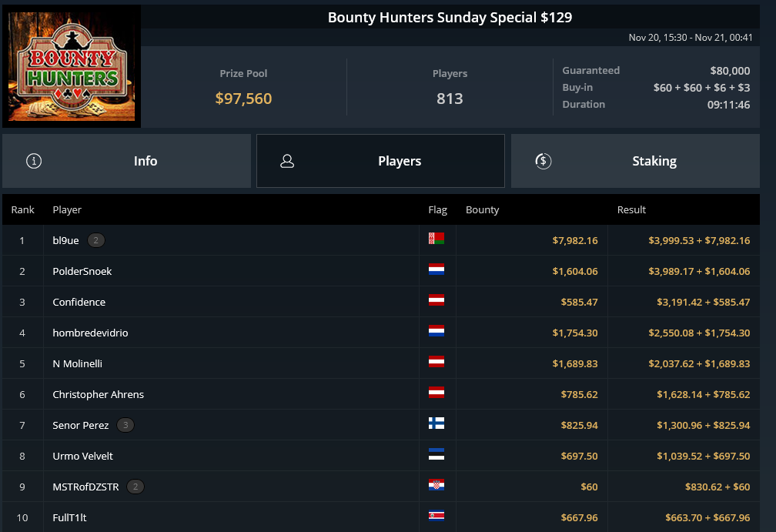The height and width of the screenshot is (532, 776).
Task: Click the Info circle icon
Action: click(34, 161)
